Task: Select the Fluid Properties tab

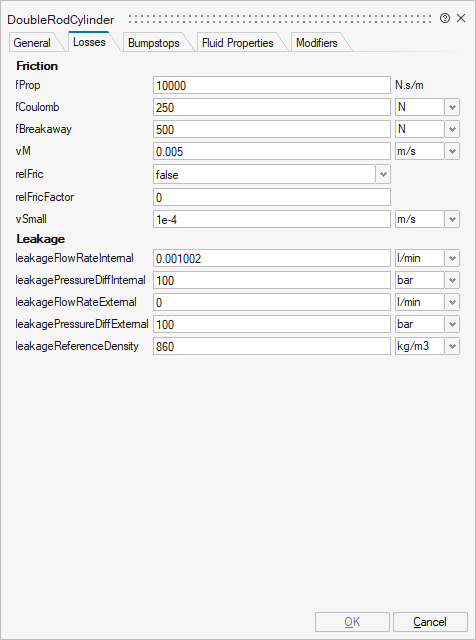Action: pos(238,43)
